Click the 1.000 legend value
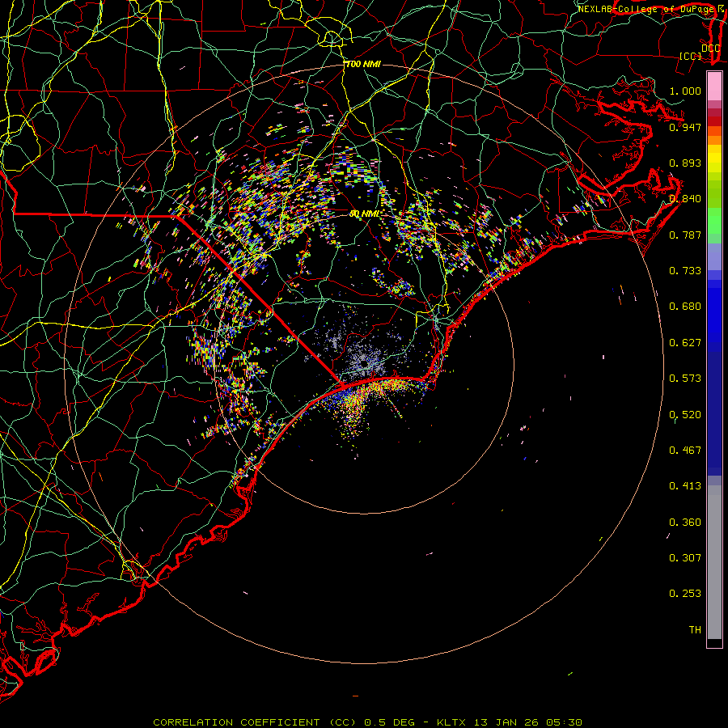Viewport: 728px width, 728px height. pyautogui.click(x=685, y=91)
